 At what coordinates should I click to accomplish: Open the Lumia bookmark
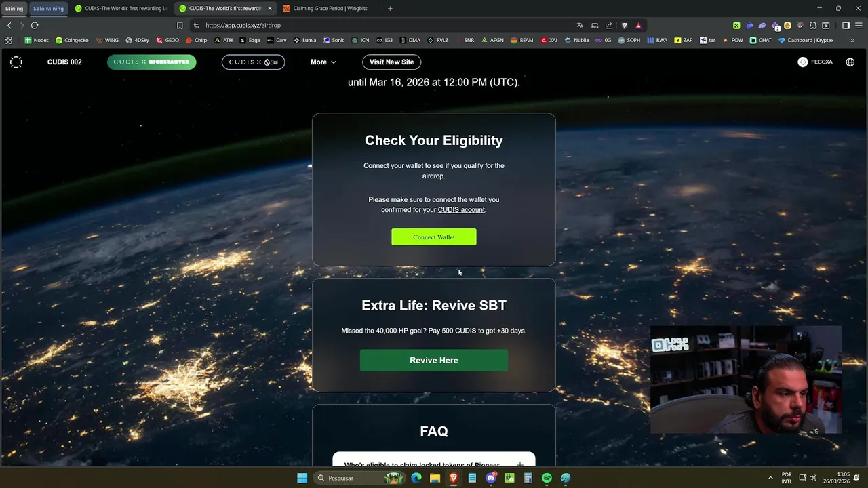pos(306,40)
